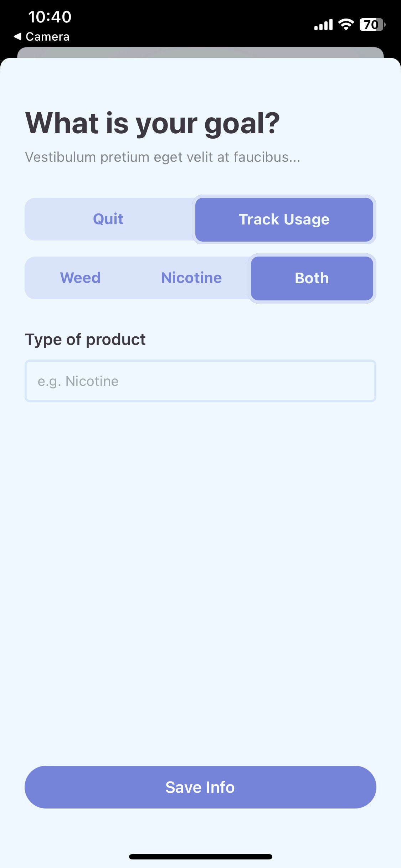The width and height of the screenshot is (401, 868).
Task: Pick the Both substance option
Action: [x=312, y=278]
